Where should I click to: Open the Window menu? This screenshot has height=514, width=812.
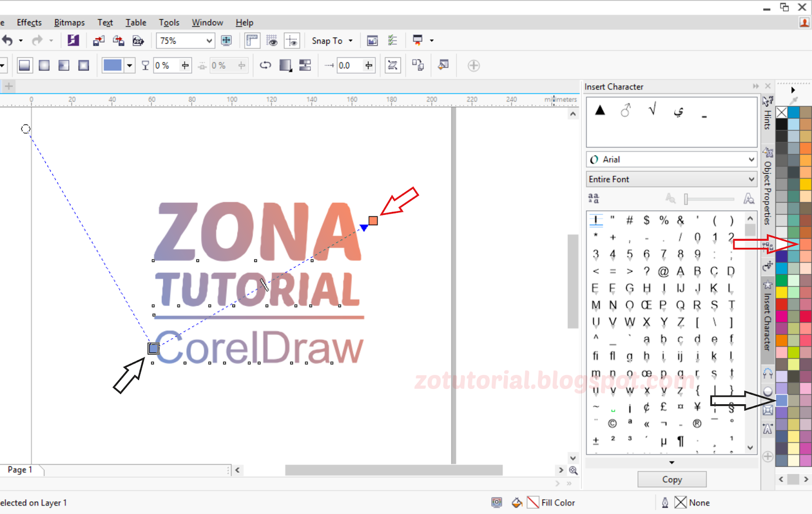[207, 22]
